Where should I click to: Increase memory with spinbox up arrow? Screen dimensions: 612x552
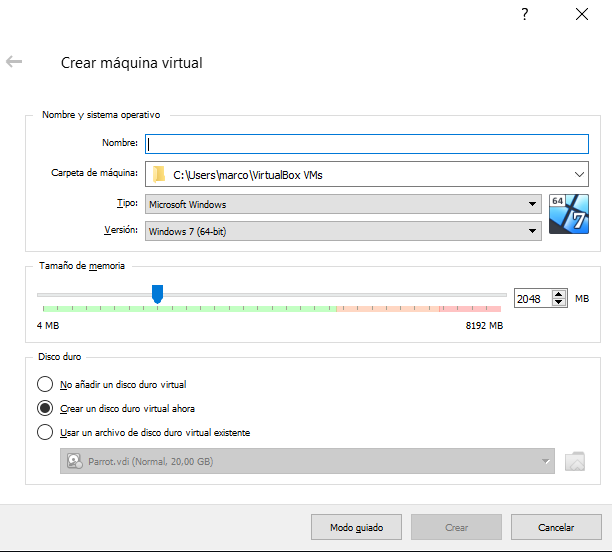[559, 295]
